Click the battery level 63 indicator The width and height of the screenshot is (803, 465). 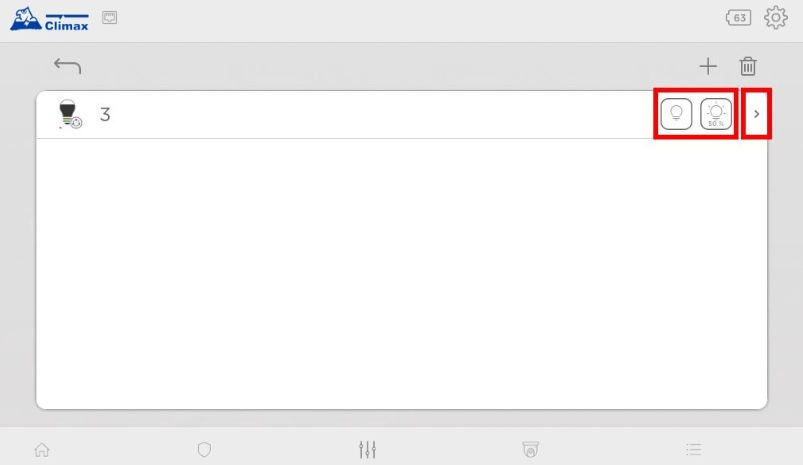pos(739,18)
